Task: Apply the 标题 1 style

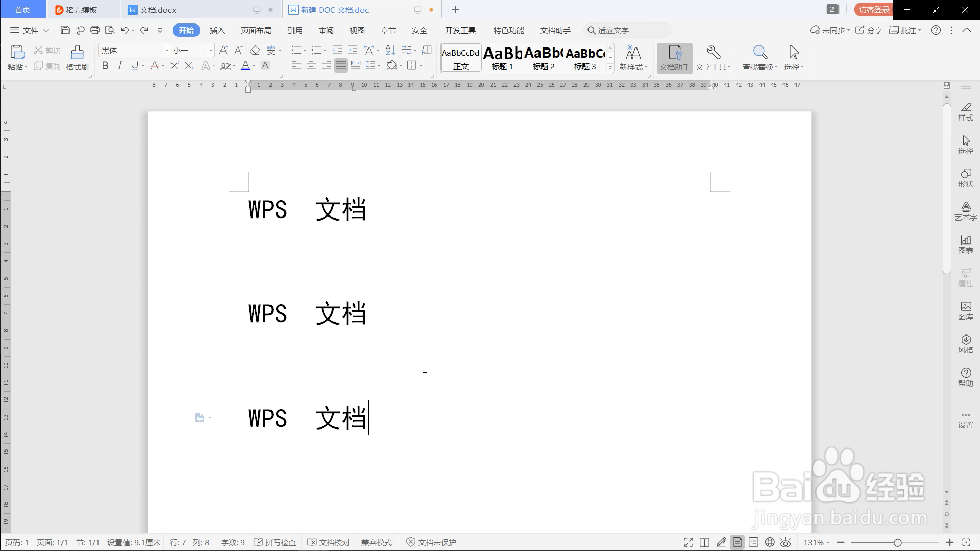Action: pos(502,57)
